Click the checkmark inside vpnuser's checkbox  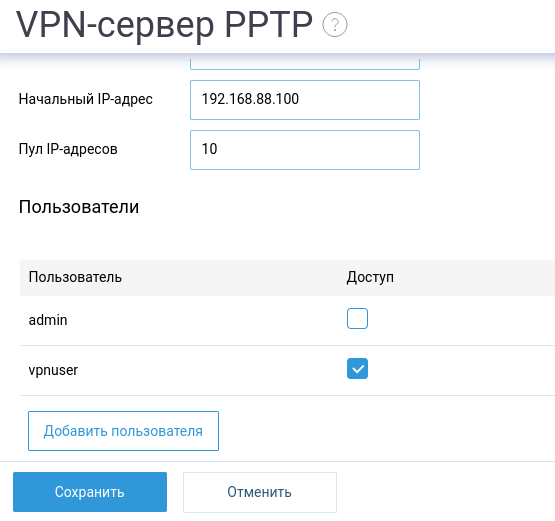358,369
